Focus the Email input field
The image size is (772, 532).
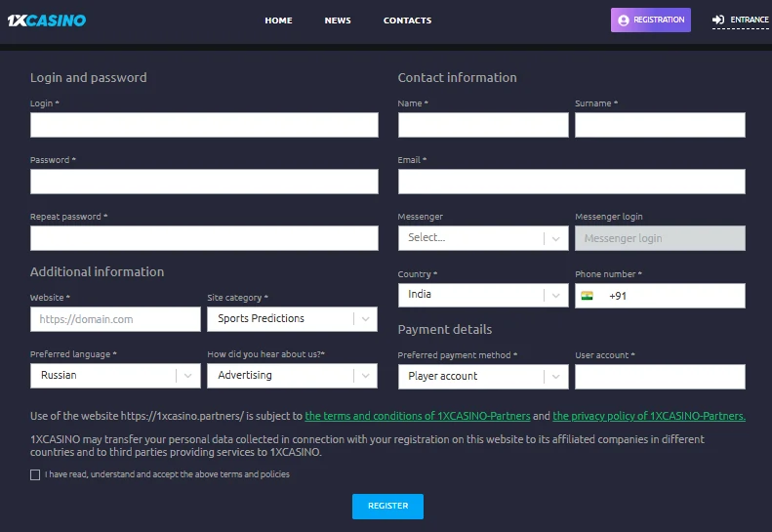(572, 182)
